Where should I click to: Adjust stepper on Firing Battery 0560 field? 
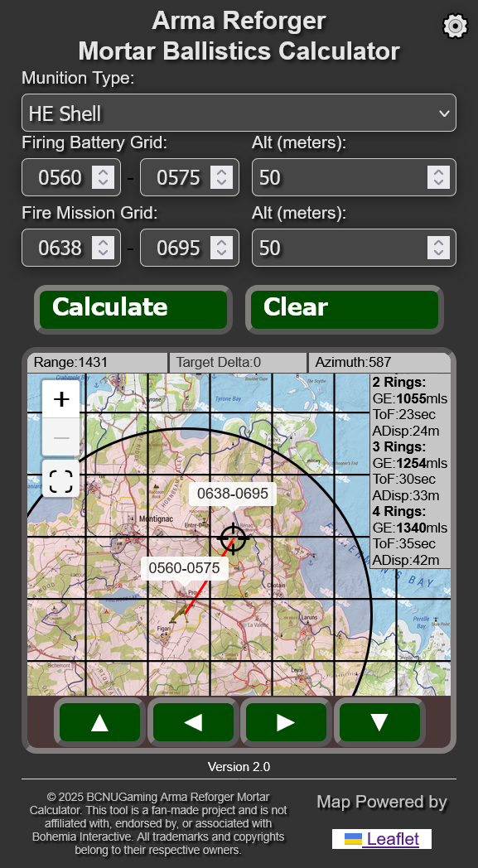tap(103, 177)
